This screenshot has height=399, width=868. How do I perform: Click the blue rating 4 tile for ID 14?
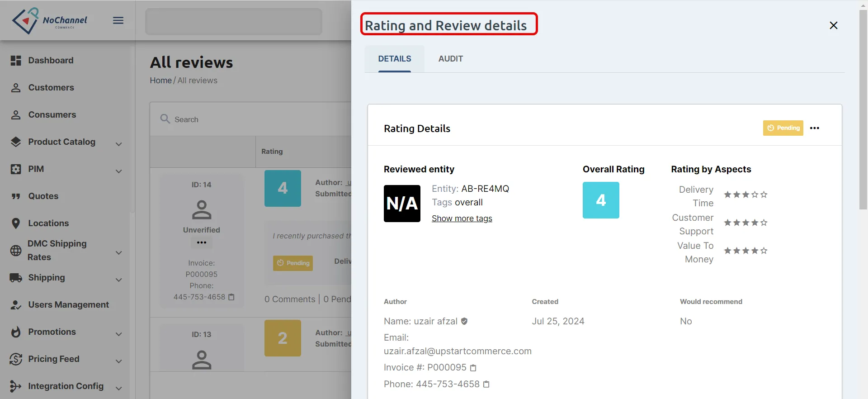tap(283, 188)
